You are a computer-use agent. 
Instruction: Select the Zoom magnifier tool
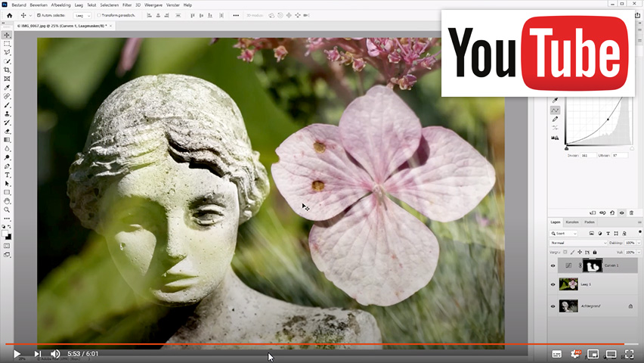tap(7, 209)
